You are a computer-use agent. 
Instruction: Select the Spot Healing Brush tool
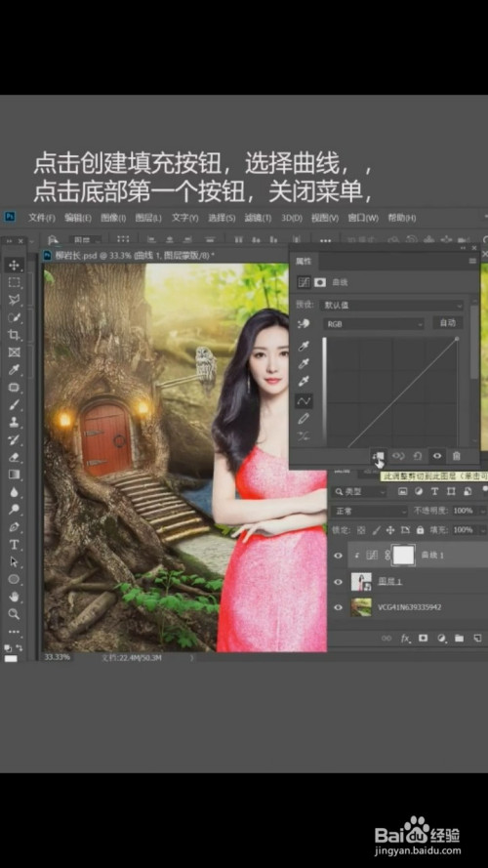click(14, 388)
